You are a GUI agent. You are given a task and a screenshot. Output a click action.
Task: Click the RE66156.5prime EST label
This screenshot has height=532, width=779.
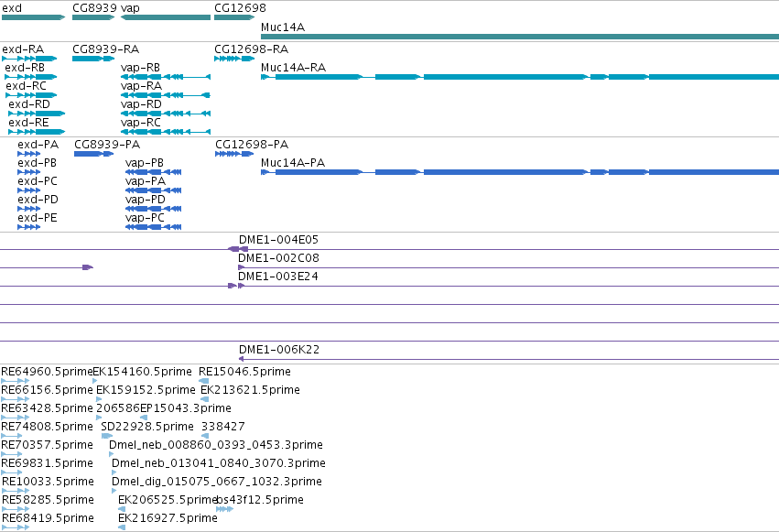coord(47,390)
